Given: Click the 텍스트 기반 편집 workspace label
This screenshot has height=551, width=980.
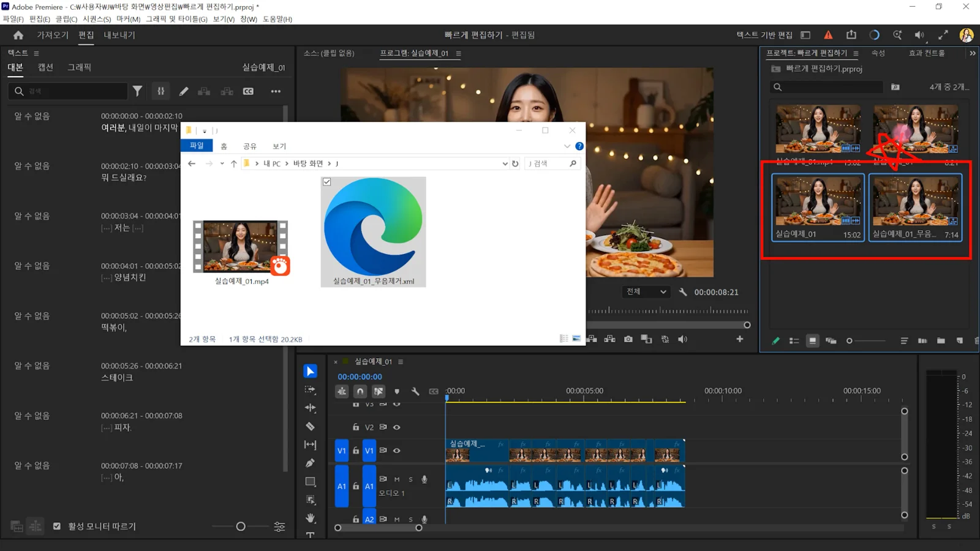Looking at the screenshot, I should click(764, 35).
